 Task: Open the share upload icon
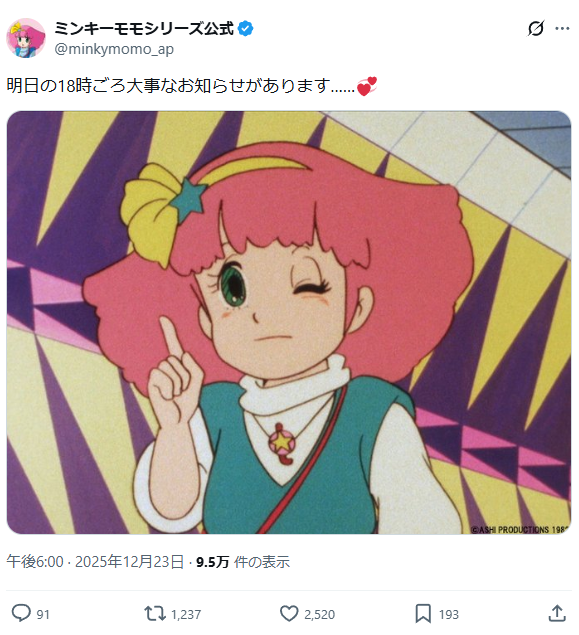click(x=557, y=613)
